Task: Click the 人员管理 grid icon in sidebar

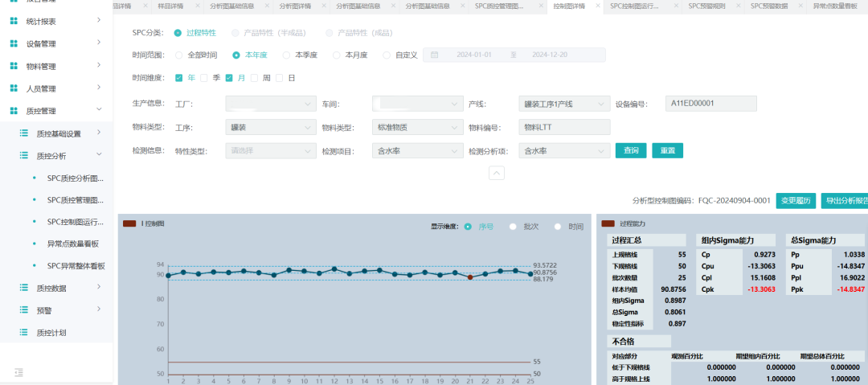Action: pos(14,88)
